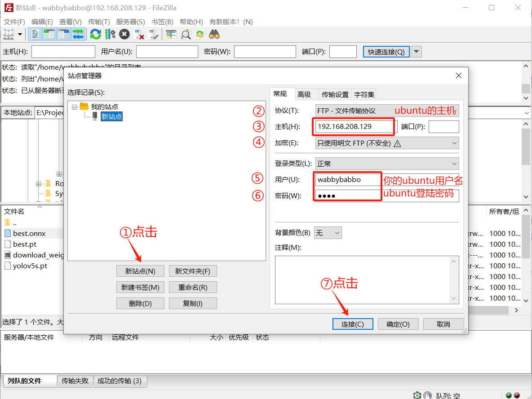Toggle synchronized browsing icon

(x=200, y=34)
